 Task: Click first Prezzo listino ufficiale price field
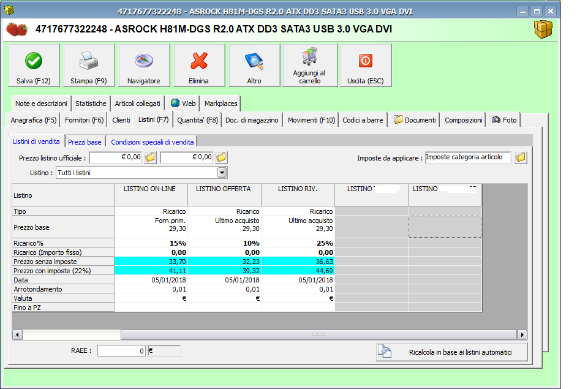[x=116, y=157]
